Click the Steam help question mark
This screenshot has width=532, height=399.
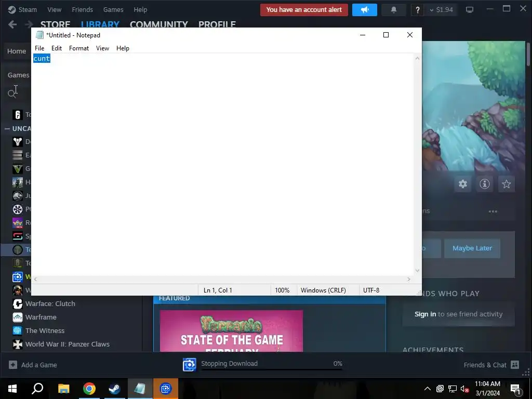click(417, 10)
